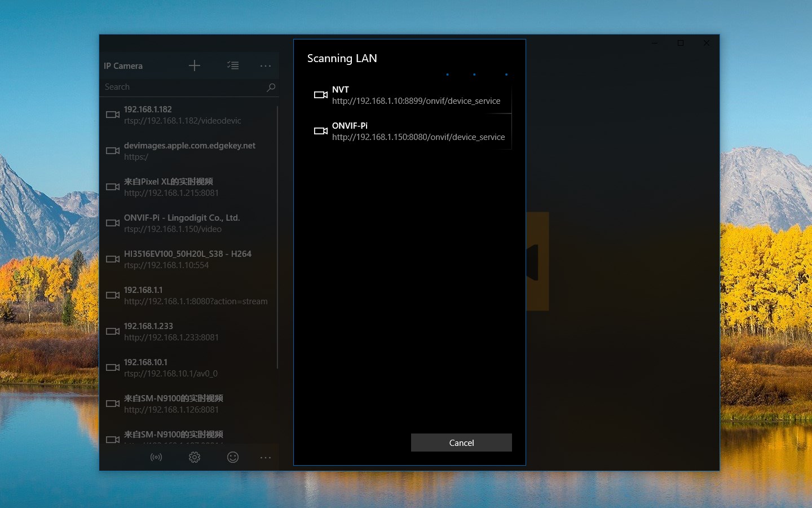Click the camera icon beside NVT device

[x=320, y=95]
